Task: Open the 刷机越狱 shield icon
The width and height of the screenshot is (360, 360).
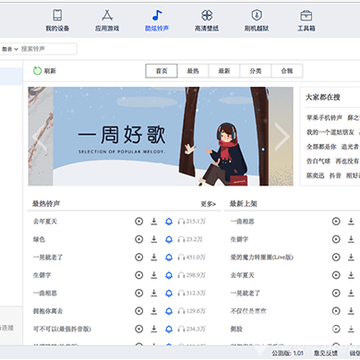Action: pyautogui.click(x=256, y=15)
